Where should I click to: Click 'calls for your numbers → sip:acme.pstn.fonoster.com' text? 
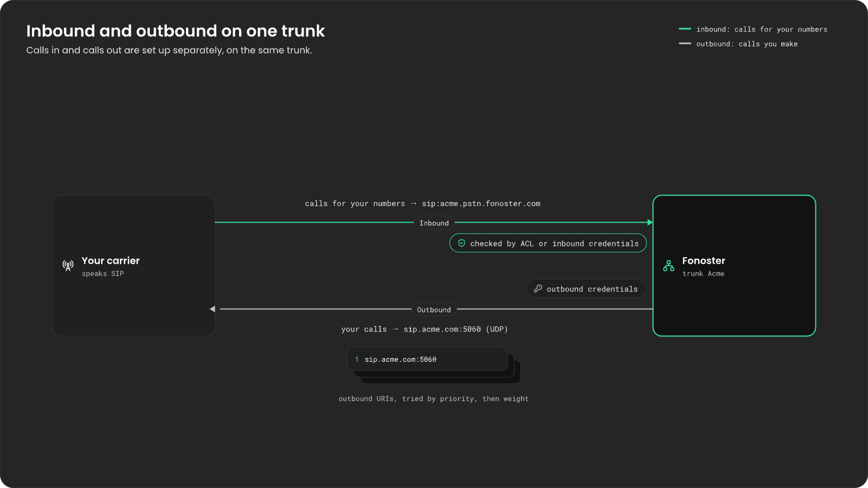coord(422,204)
